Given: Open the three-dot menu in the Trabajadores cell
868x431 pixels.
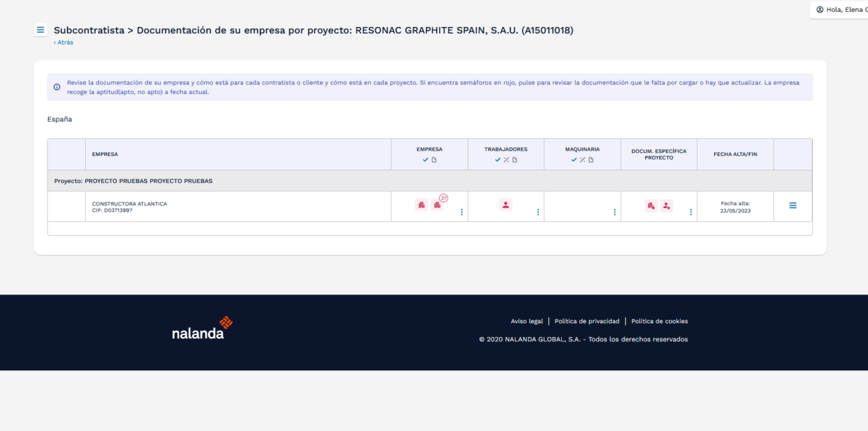Looking at the screenshot, I should pos(538,212).
